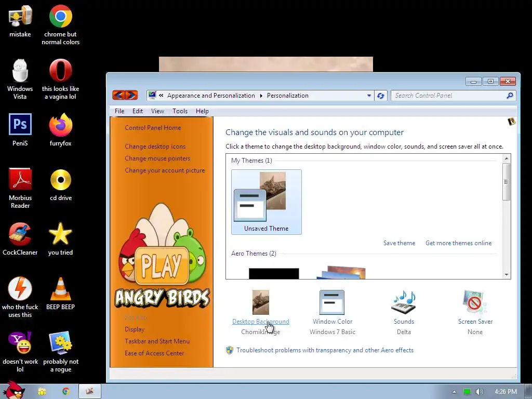
Task: Open the Display link
Action: coord(135,329)
